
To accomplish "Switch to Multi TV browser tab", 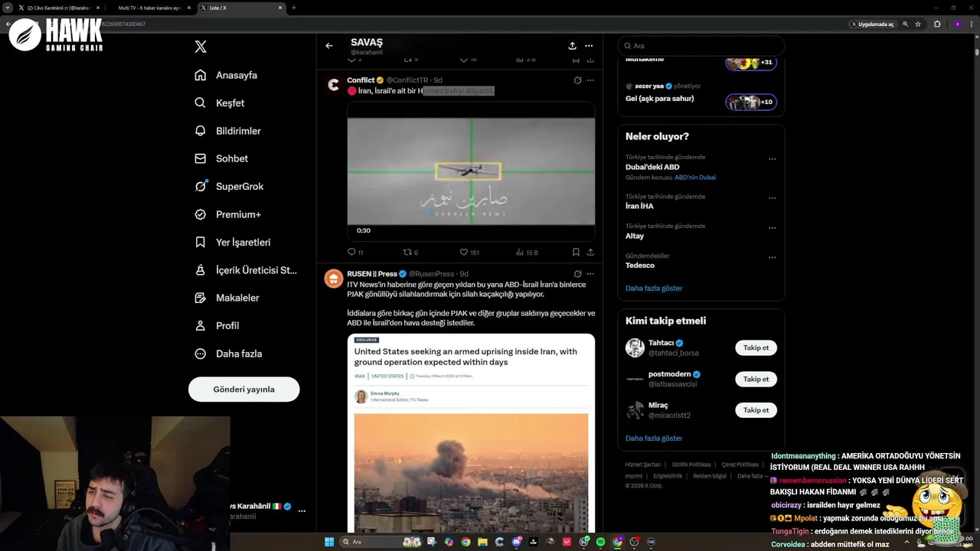I will [153, 8].
